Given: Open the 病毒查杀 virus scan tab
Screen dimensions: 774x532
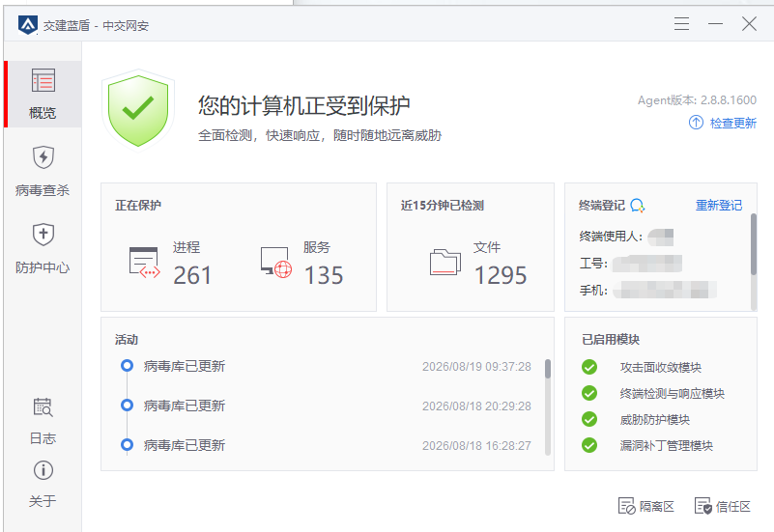Looking at the screenshot, I should click(43, 171).
